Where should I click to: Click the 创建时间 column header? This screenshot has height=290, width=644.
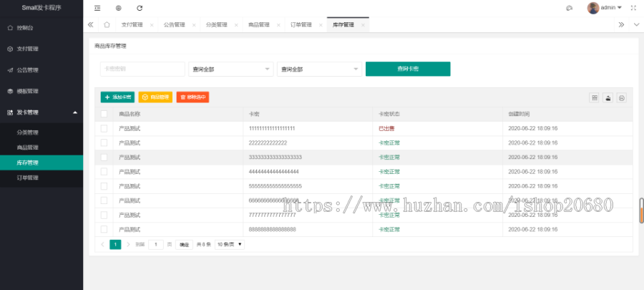(x=567, y=114)
